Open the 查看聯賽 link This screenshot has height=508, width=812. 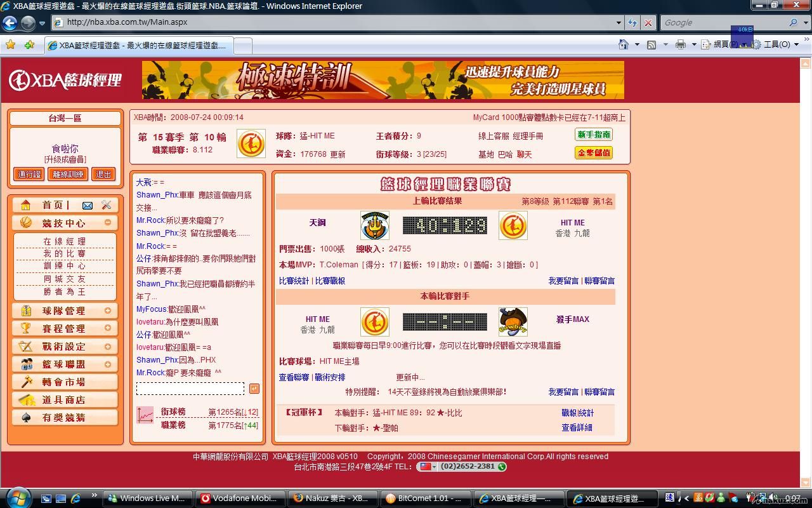point(294,377)
